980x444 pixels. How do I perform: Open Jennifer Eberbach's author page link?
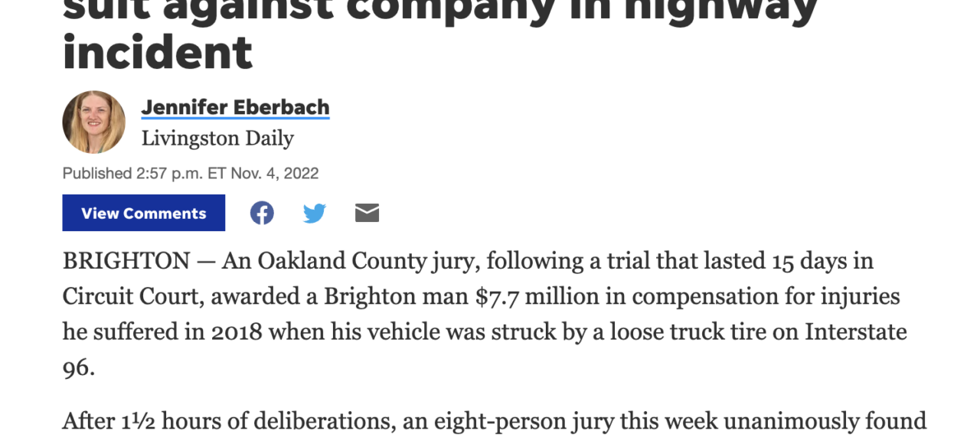[x=236, y=107]
